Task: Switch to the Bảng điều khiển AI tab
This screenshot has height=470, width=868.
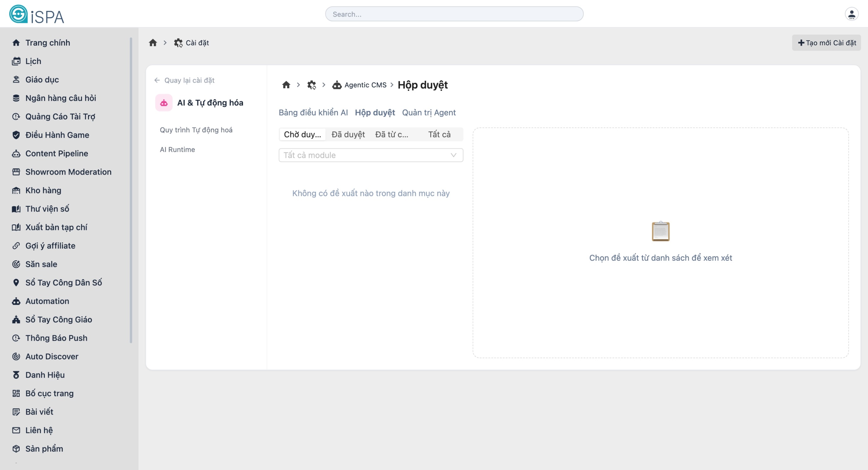Action: tap(313, 112)
